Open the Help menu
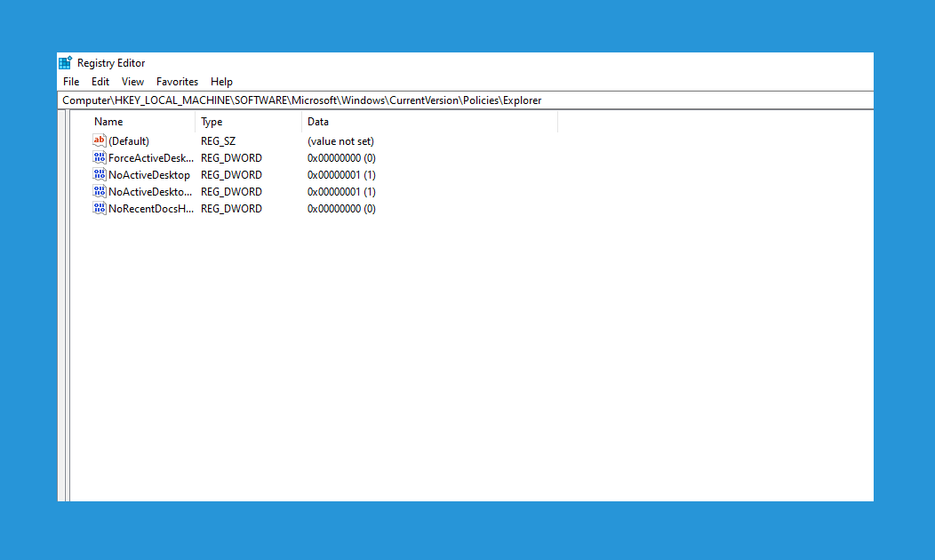935x560 pixels. [221, 82]
